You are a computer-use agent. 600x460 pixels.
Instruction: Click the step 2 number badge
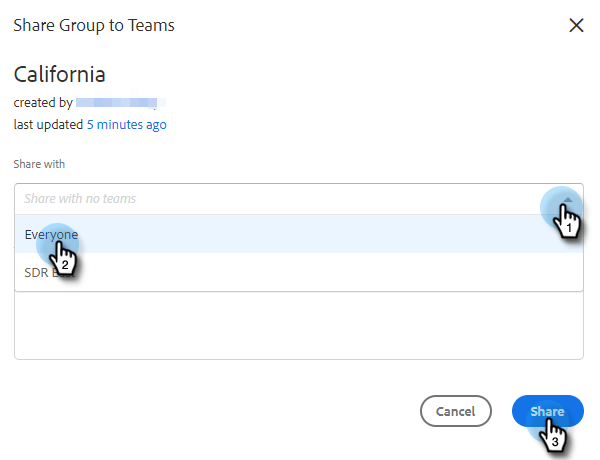coord(65,266)
